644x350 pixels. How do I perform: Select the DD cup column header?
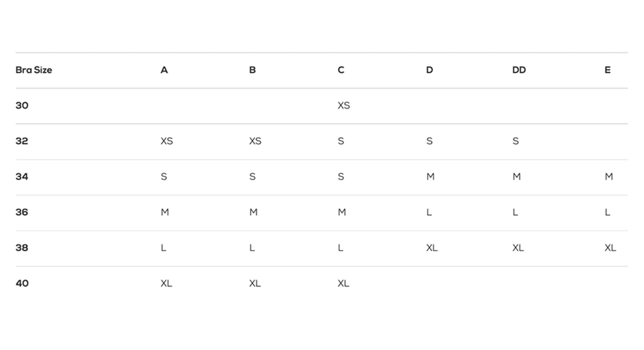tap(519, 70)
